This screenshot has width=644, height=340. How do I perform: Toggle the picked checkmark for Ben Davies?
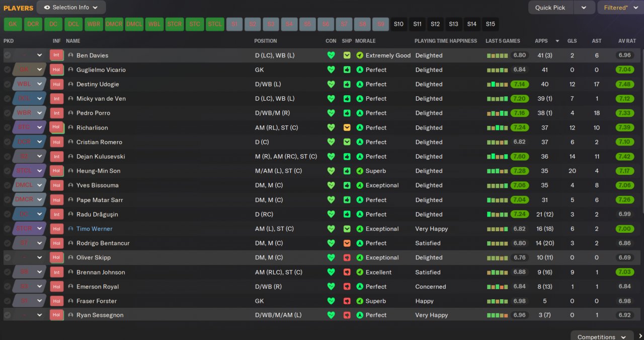[x=7, y=55]
